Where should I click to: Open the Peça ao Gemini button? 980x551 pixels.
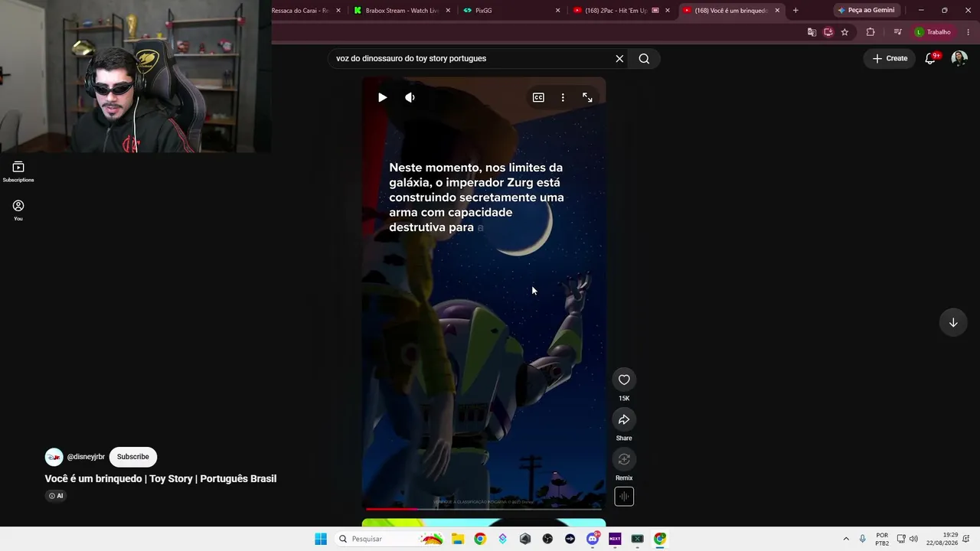pyautogui.click(x=866, y=11)
